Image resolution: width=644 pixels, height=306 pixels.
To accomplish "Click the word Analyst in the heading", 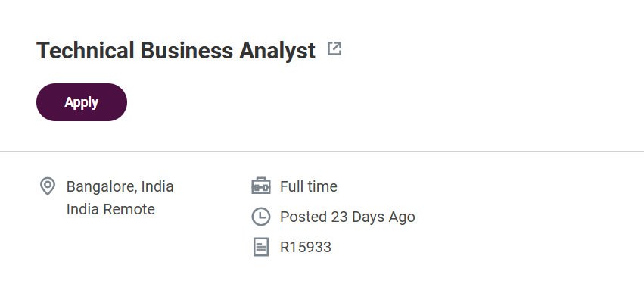I will [x=278, y=51].
